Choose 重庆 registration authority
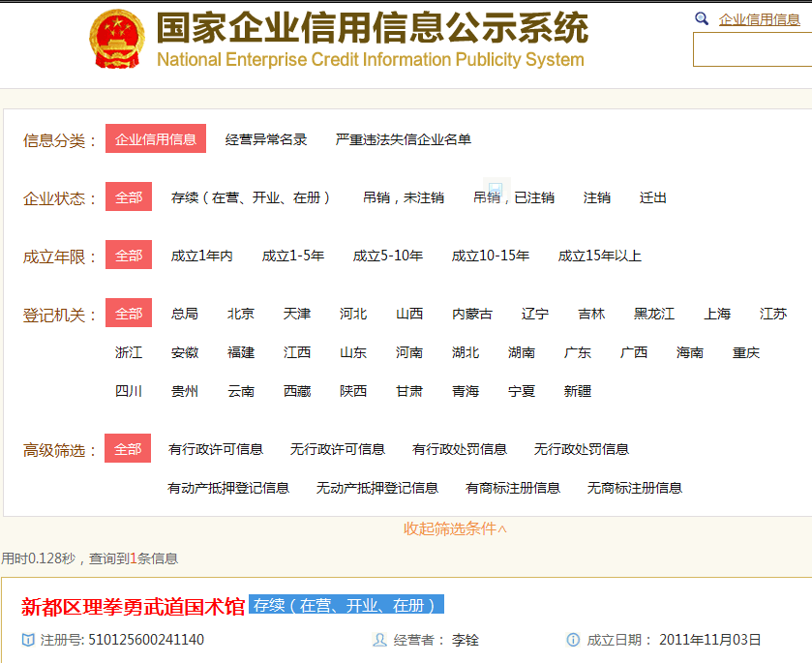812x663 pixels. tap(746, 352)
